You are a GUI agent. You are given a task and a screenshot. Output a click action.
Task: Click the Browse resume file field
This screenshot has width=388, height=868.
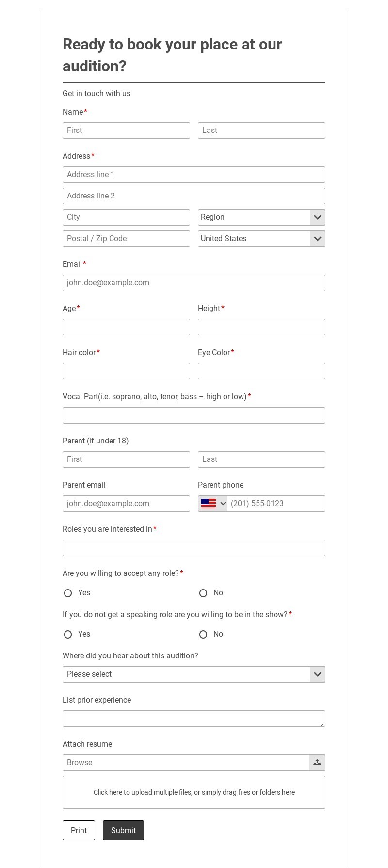(186, 763)
